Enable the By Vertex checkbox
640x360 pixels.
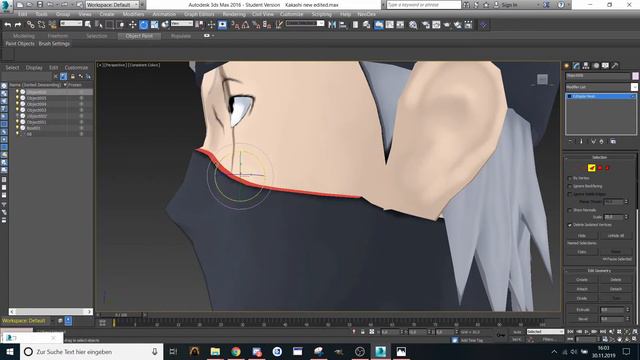[x=570, y=178]
